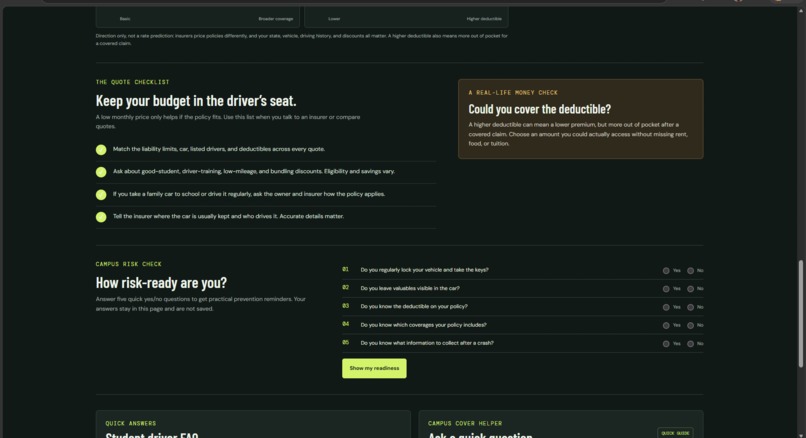Click the 'THE QUOTE CHECKLIST' label
This screenshot has height=438, width=806.
[132, 82]
